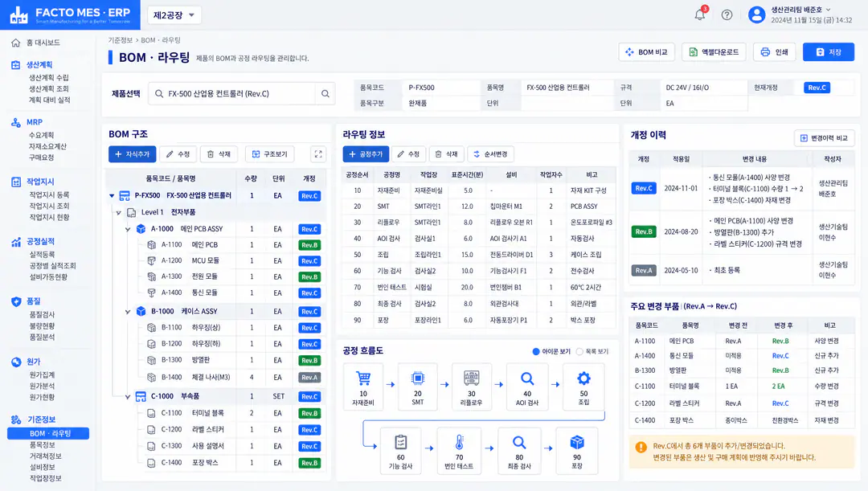The image size is (868, 491).
Task: Select 아이콘 보기 radio button
Action: tap(535, 351)
